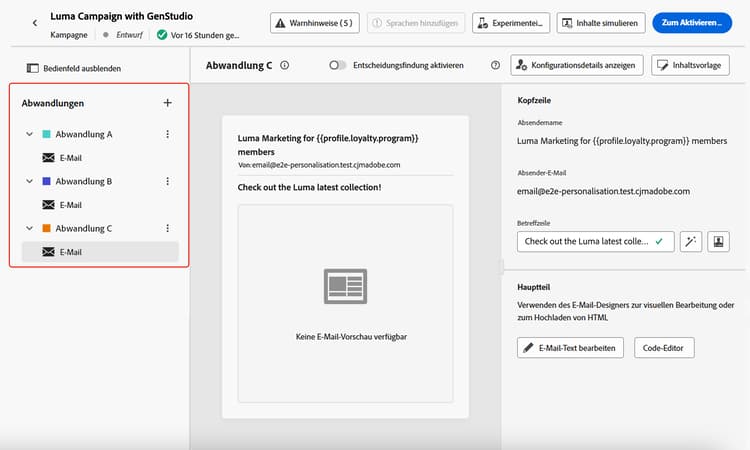Open the Code-Editor
Viewport: 750px width, 450px height.
pos(664,348)
